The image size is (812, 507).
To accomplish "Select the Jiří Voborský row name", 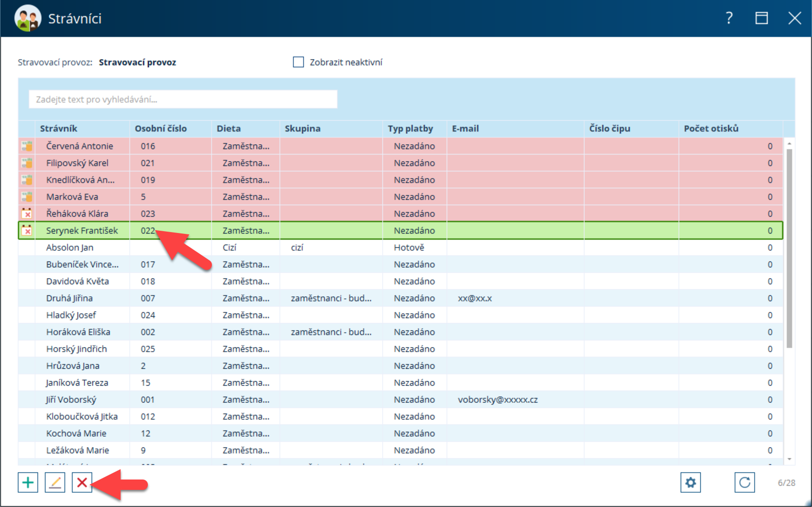I will (x=71, y=399).
